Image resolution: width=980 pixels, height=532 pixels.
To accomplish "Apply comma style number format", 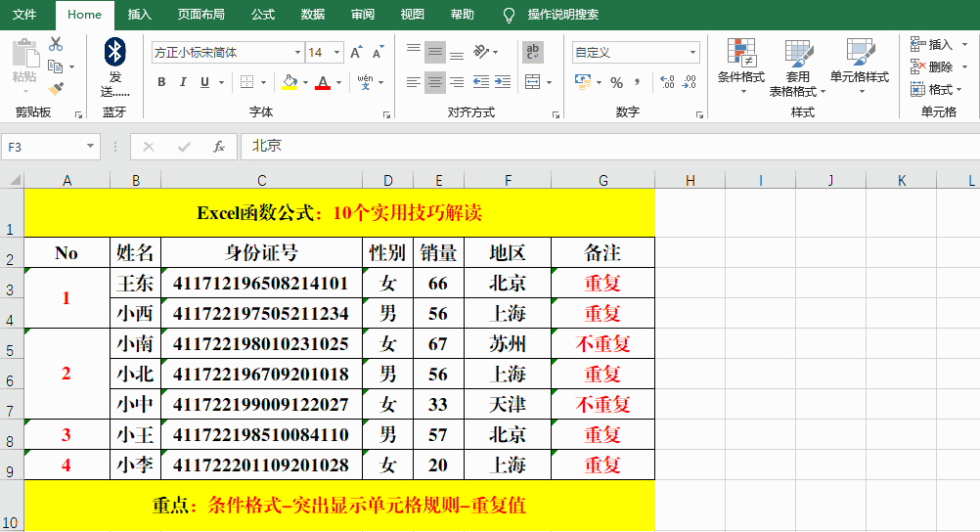I will point(637,82).
